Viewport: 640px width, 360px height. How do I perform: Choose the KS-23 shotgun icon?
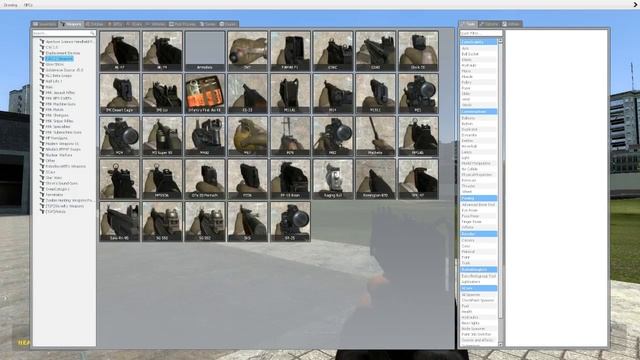tap(247, 93)
